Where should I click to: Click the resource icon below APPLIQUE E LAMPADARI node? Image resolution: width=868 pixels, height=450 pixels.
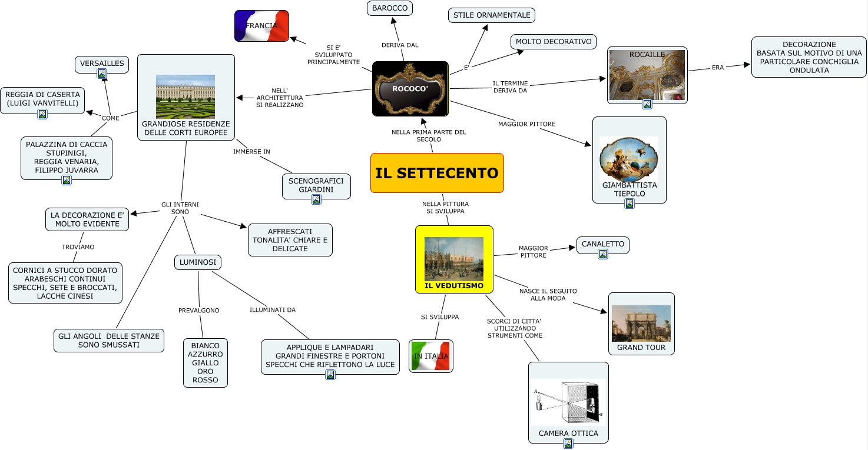click(330, 375)
